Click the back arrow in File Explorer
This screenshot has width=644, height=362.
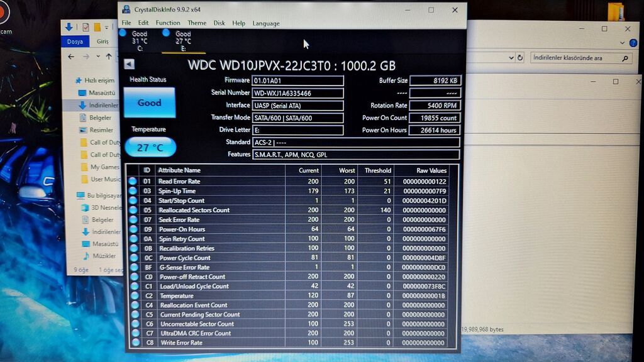(71, 57)
